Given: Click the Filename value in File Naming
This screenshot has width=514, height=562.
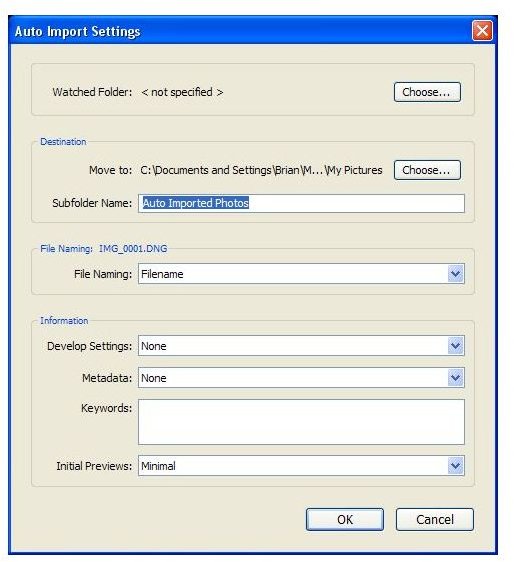Looking at the screenshot, I should click(162, 274).
